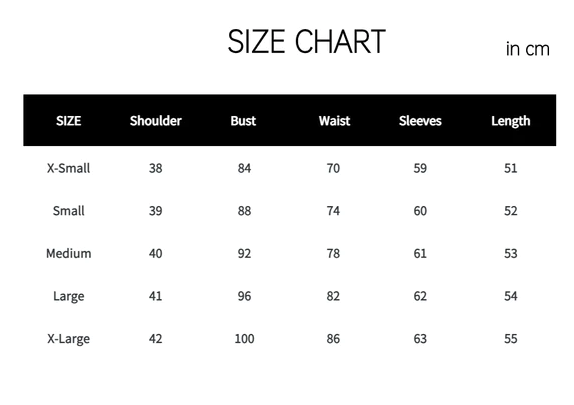Click the SIZE CHART title
Image resolution: width=574 pixels, height=405 pixels.
306,41
